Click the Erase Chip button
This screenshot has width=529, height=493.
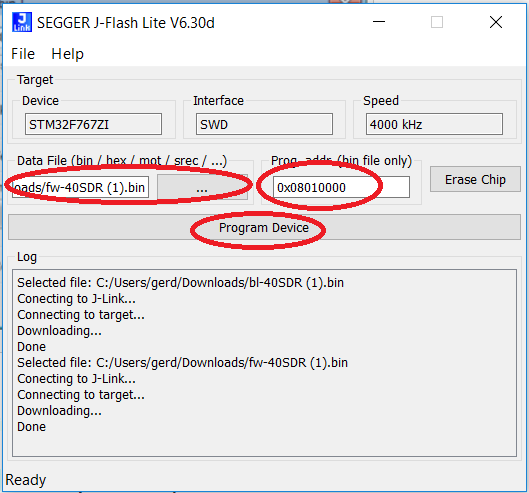point(475,180)
